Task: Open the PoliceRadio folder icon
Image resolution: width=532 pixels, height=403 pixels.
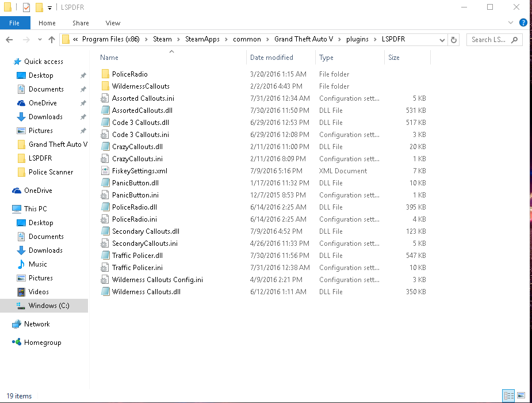Action: 105,74
